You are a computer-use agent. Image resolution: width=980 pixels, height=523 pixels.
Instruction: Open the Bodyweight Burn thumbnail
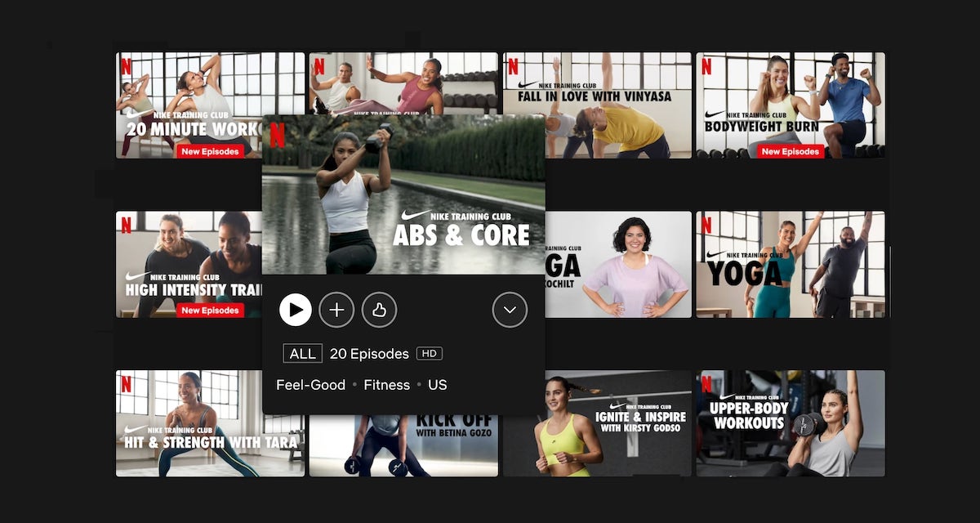pyautogui.click(x=790, y=105)
